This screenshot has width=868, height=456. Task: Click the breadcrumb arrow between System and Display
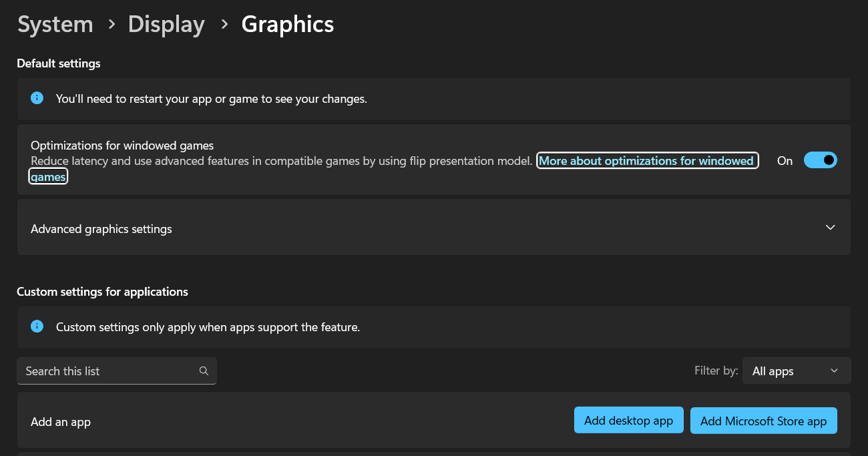[111, 25]
